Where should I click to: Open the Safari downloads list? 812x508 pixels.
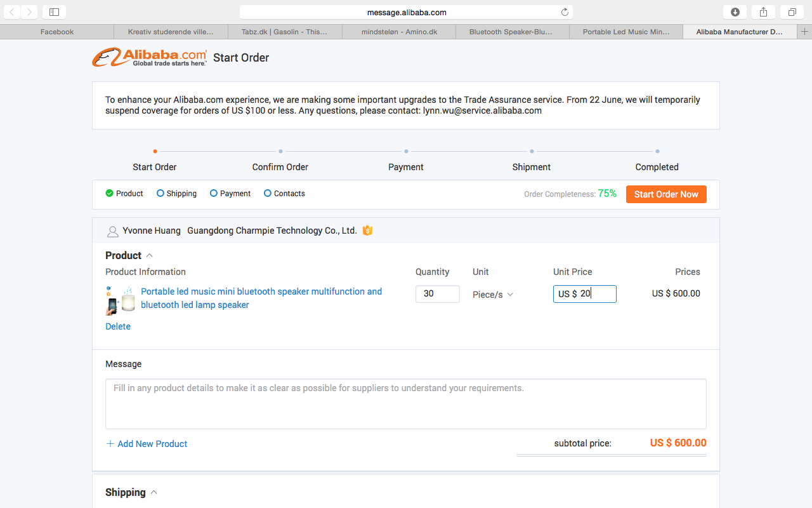click(735, 12)
